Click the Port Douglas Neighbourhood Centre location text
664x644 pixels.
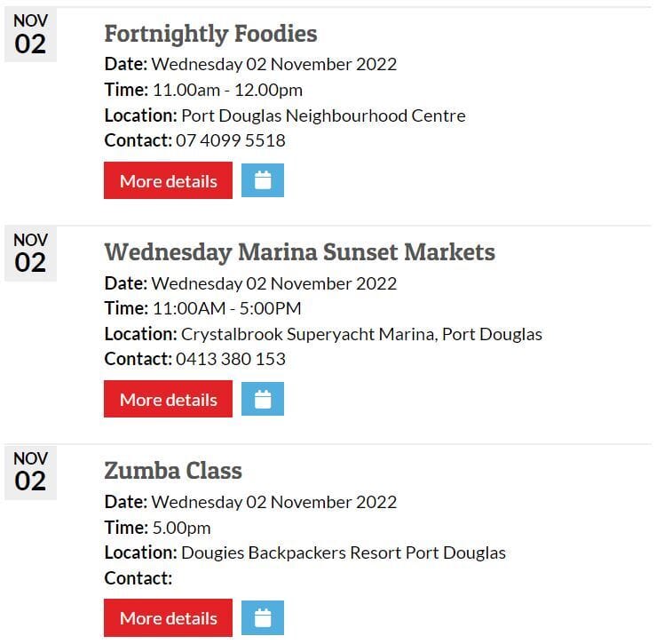click(x=323, y=115)
